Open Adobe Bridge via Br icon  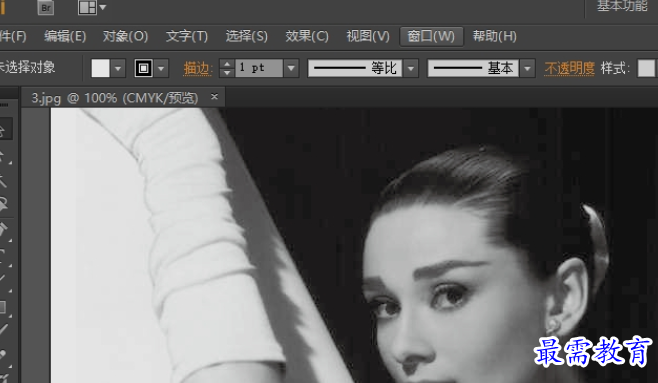pos(45,8)
